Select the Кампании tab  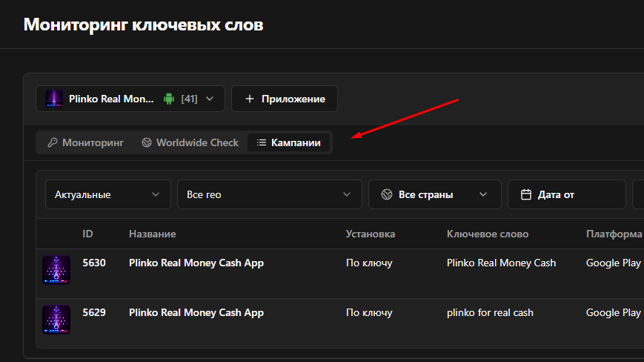tap(289, 142)
